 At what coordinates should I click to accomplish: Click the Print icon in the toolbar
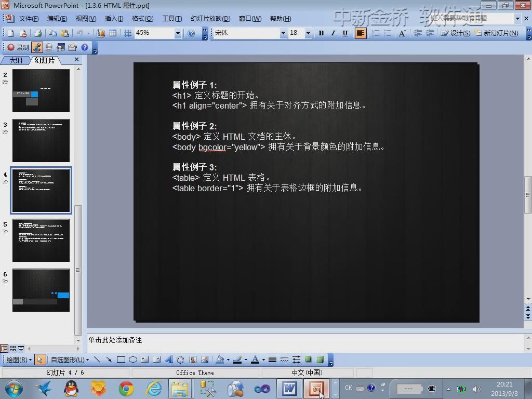coord(37,33)
